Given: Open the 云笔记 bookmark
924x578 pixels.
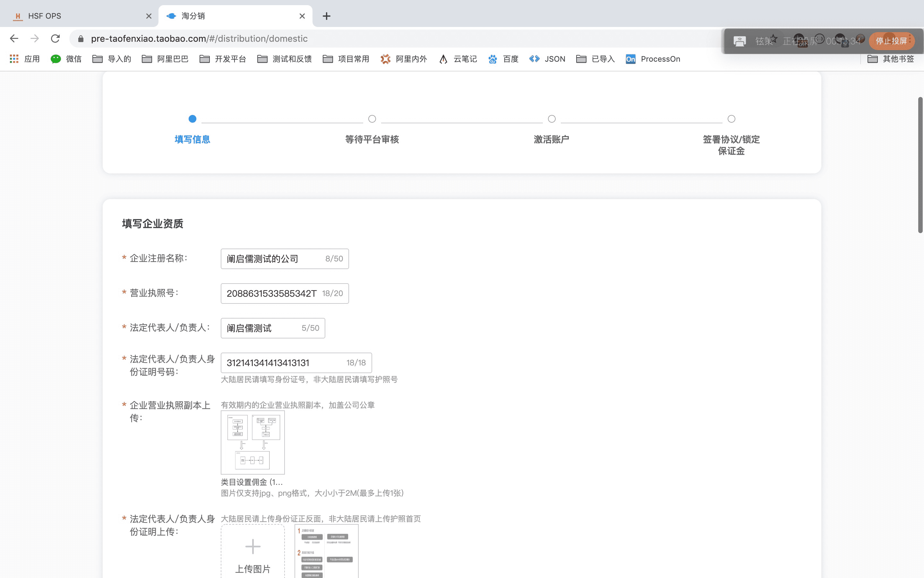Looking at the screenshot, I should click(458, 59).
